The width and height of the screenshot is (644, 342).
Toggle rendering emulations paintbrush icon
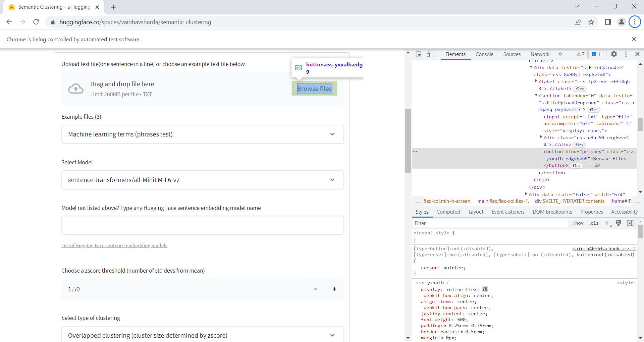619,223
